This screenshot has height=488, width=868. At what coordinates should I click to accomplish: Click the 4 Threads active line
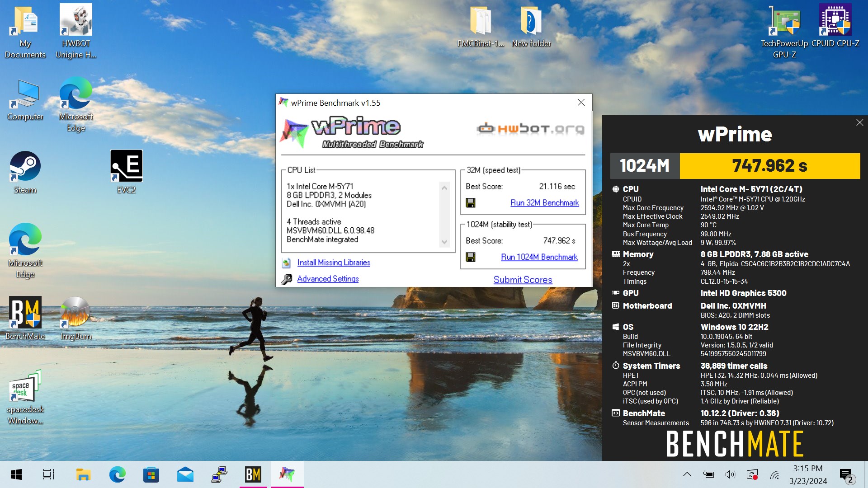pos(314,222)
